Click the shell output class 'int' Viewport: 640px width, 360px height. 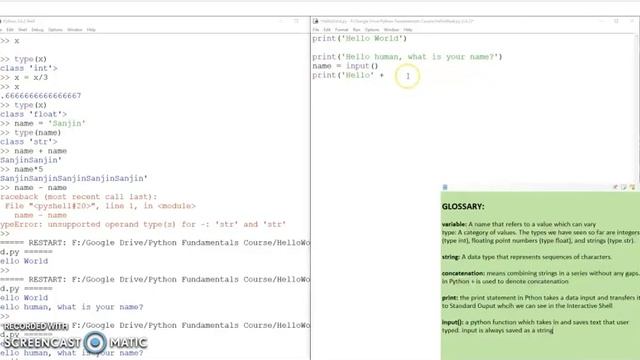coord(29,68)
